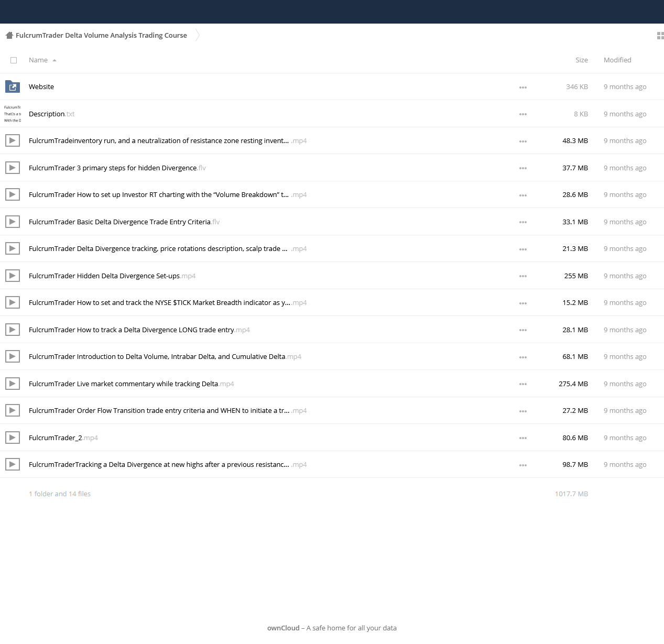Sort file list by Size column
Image resolution: width=664 pixels, height=644 pixels.
(x=582, y=60)
